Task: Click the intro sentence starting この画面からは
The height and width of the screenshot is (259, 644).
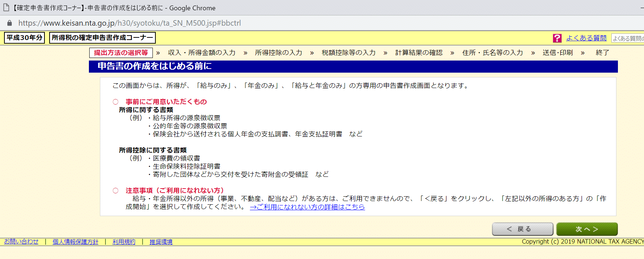Action: pos(291,85)
